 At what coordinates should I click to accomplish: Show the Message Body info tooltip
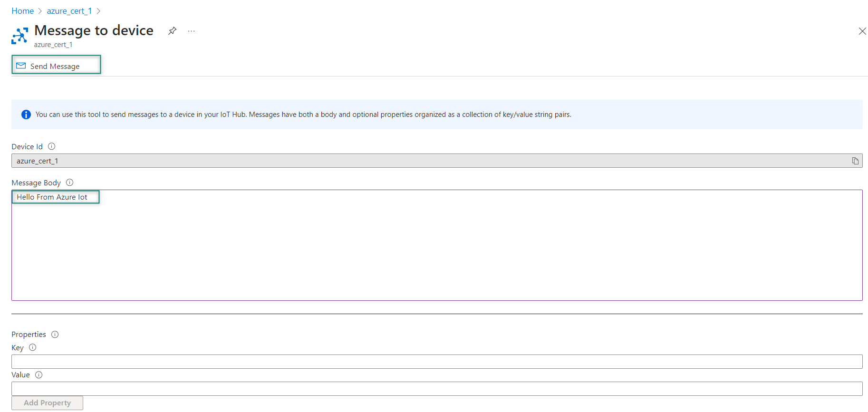(70, 182)
